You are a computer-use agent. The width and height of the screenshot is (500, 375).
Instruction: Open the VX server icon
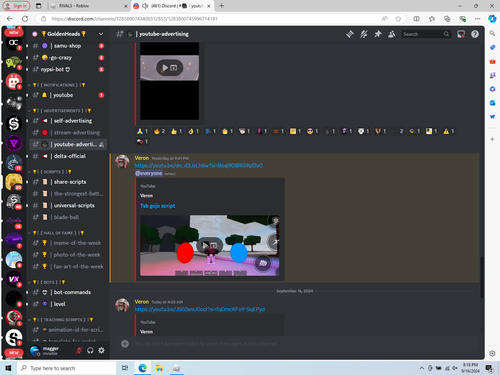[x=14, y=279]
